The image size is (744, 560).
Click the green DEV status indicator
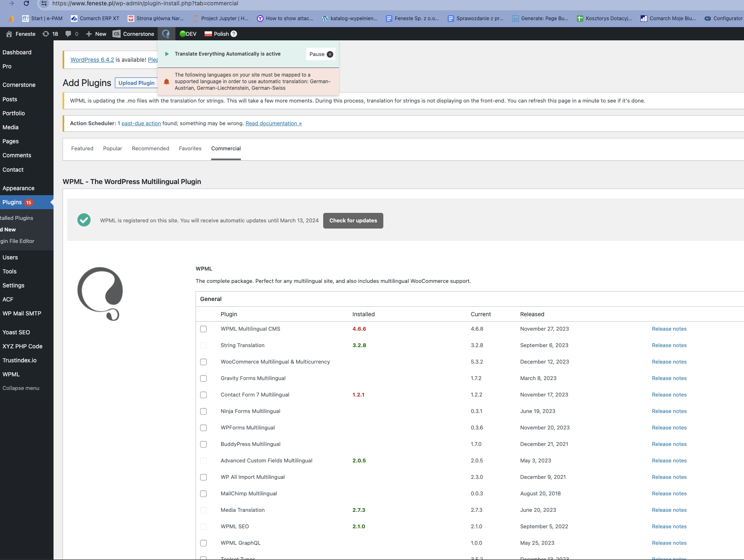188,34
